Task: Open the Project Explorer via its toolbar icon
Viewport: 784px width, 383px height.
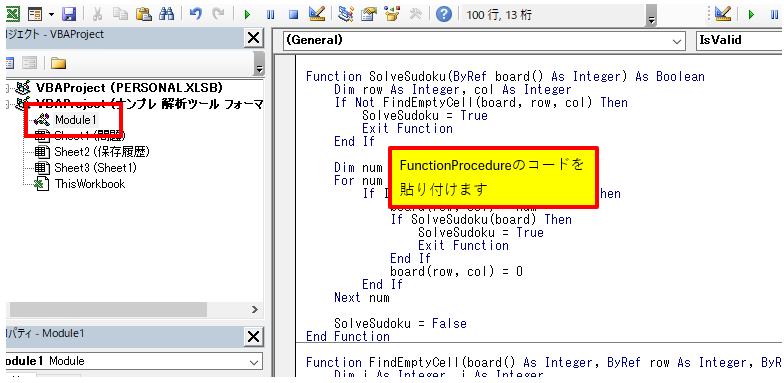Action: [346, 14]
